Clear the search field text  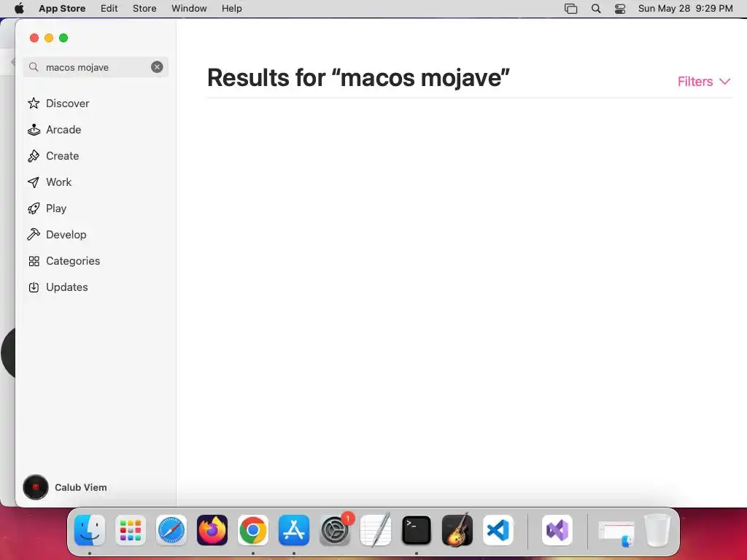tap(157, 67)
